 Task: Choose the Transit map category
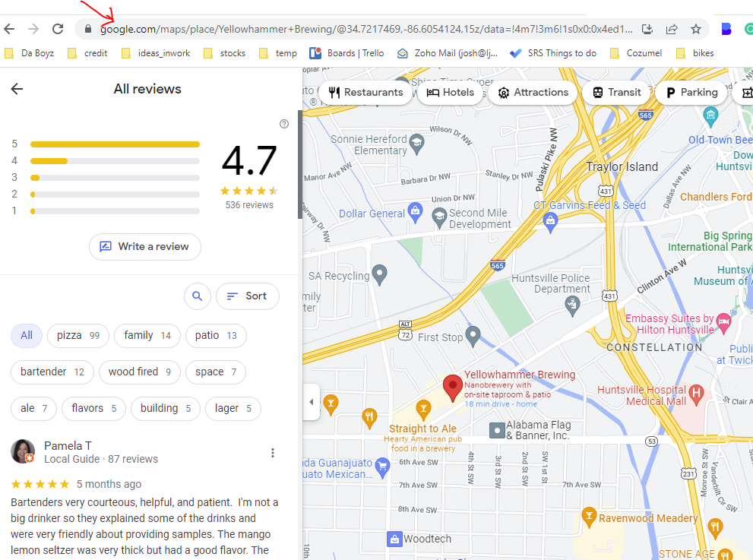pyautogui.click(x=616, y=92)
